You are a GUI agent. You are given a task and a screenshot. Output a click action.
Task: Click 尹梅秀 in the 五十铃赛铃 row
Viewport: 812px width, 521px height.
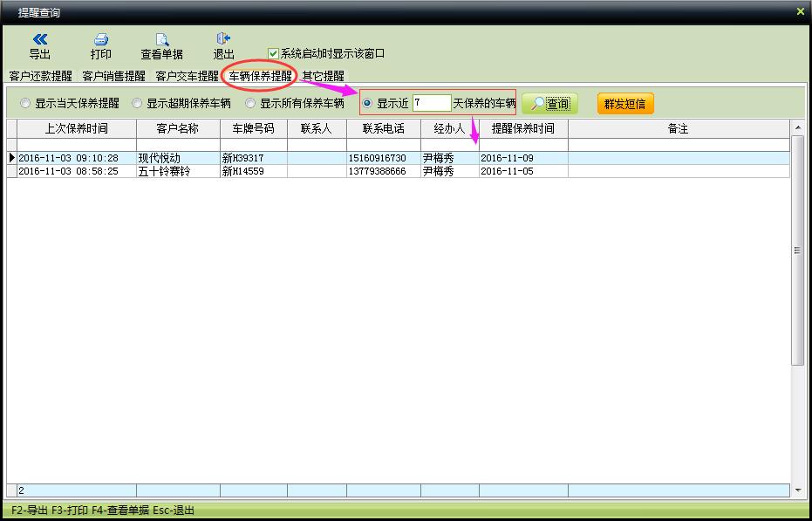[x=438, y=171]
